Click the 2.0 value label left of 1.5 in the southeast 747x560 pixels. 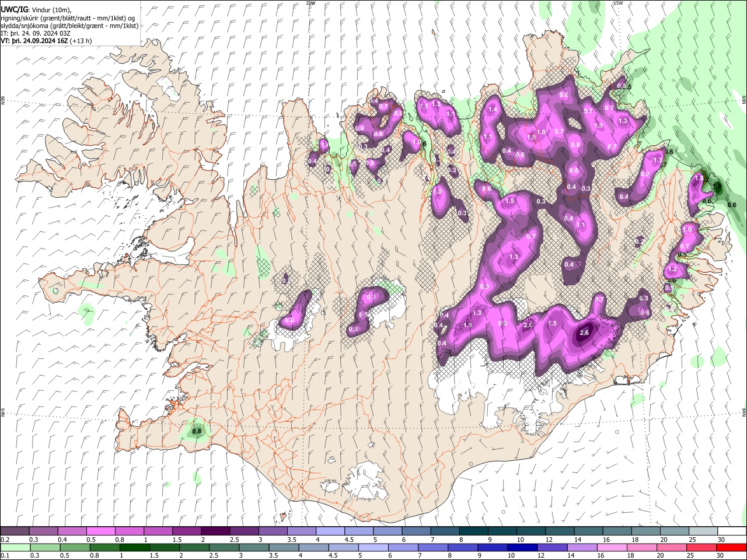[528, 325]
